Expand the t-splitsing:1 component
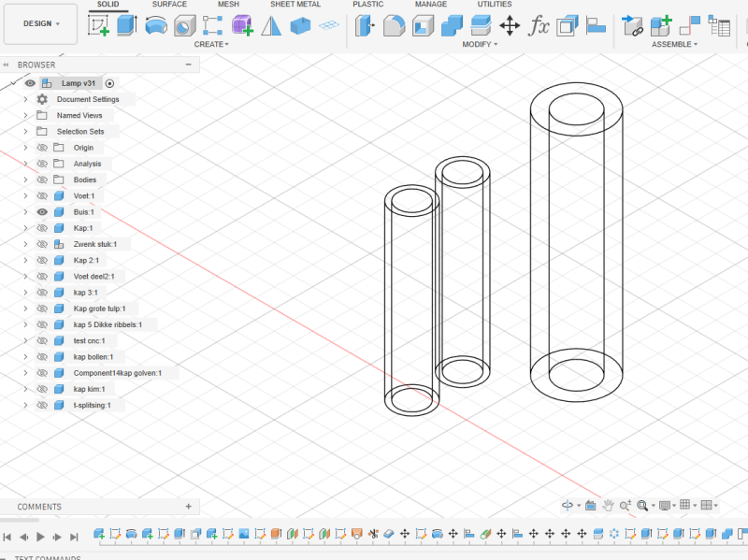748x560 pixels. (x=26, y=405)
